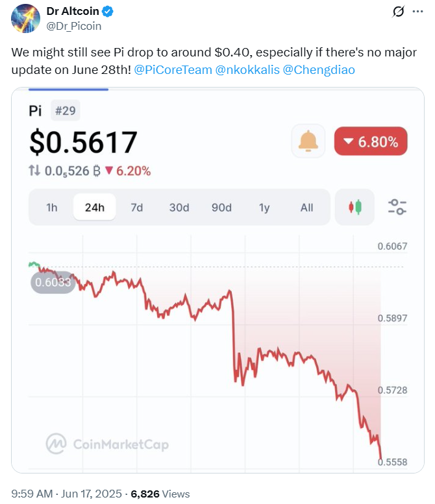Click the BTC swap arrows icon
The height and width of the screenshot is (504, 435).
(34, 171)
